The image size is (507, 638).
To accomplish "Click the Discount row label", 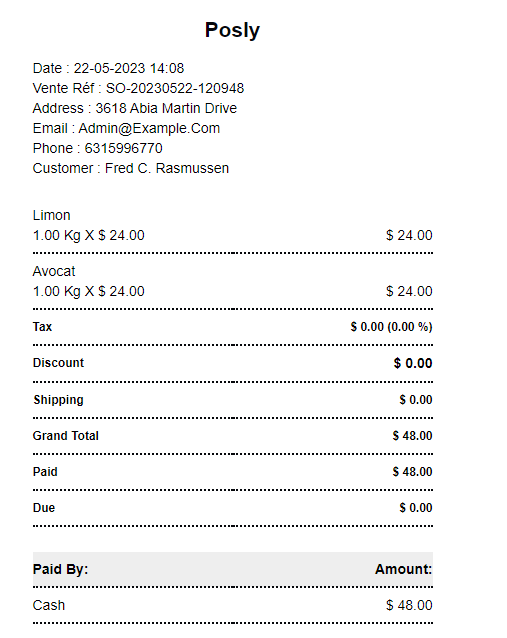I will [x=58, y=363].
